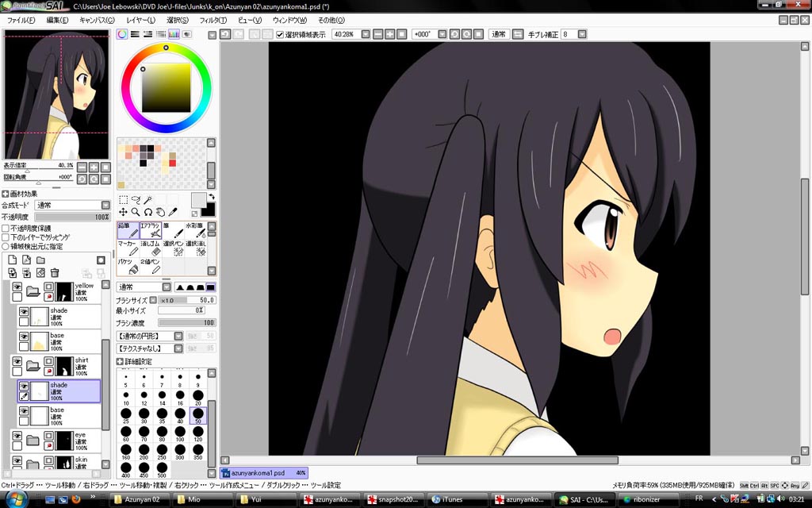Delete the selected layer with trash icon

coord(55,273)
